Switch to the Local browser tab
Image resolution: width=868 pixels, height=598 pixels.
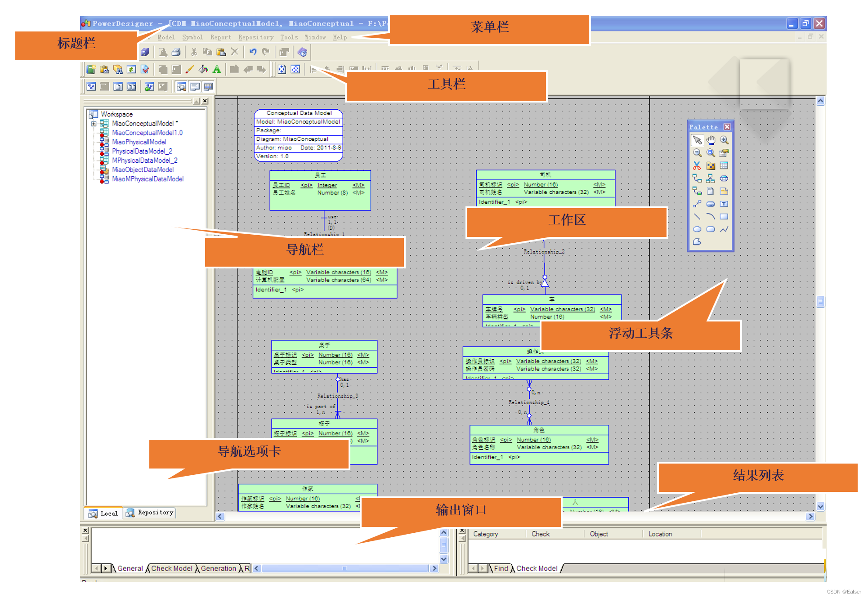104,513
